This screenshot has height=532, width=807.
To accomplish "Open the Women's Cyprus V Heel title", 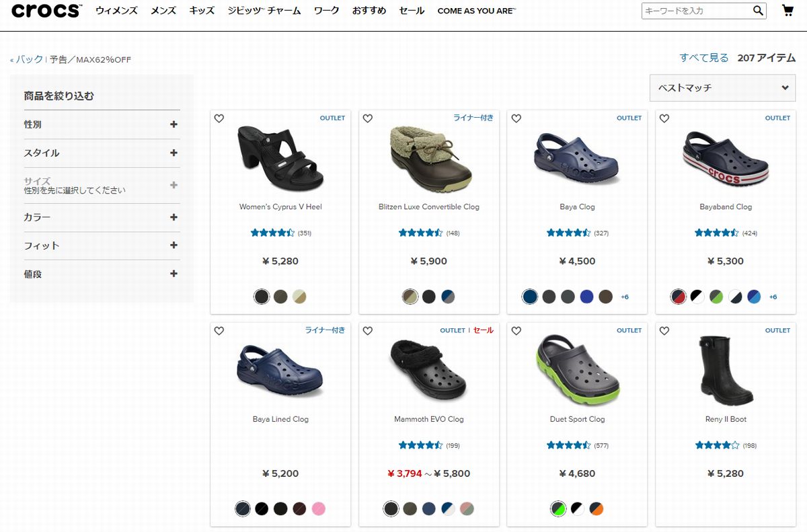I will [x=280, y=206].
